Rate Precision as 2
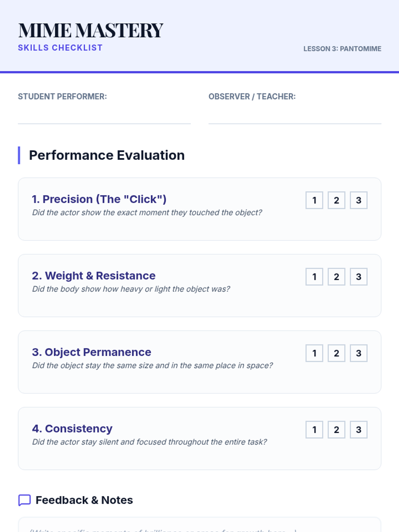This screenshot has width=399, height=532. [336, 200]
